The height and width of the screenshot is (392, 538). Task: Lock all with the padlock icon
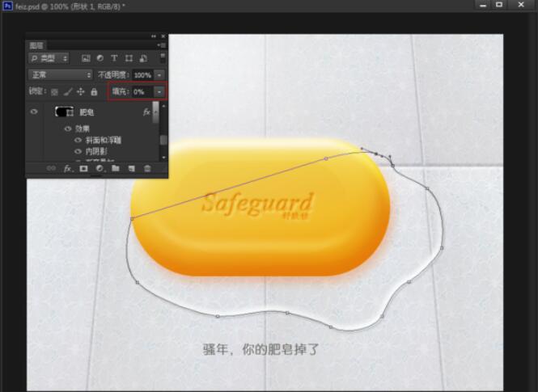(x=94, y=91)
